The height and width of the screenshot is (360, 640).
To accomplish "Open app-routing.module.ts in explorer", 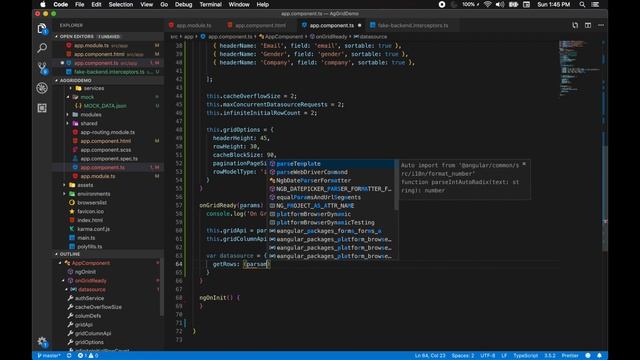I will click(x=108, y=132).
